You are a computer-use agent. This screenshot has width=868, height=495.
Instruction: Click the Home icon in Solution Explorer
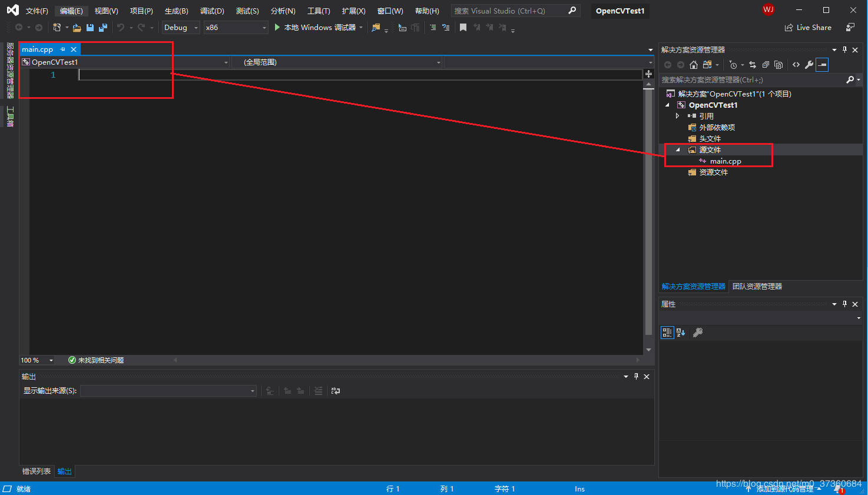click(x=694, y=65)
